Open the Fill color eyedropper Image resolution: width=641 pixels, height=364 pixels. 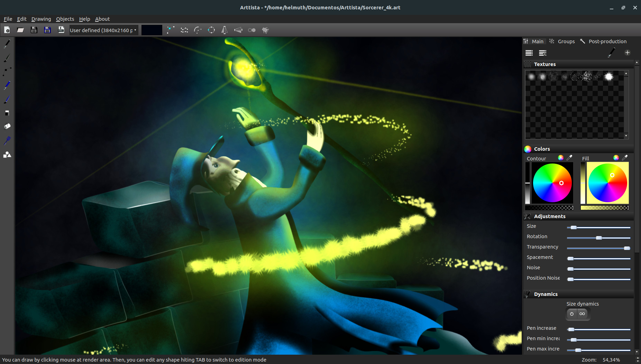tap(625, 158)
